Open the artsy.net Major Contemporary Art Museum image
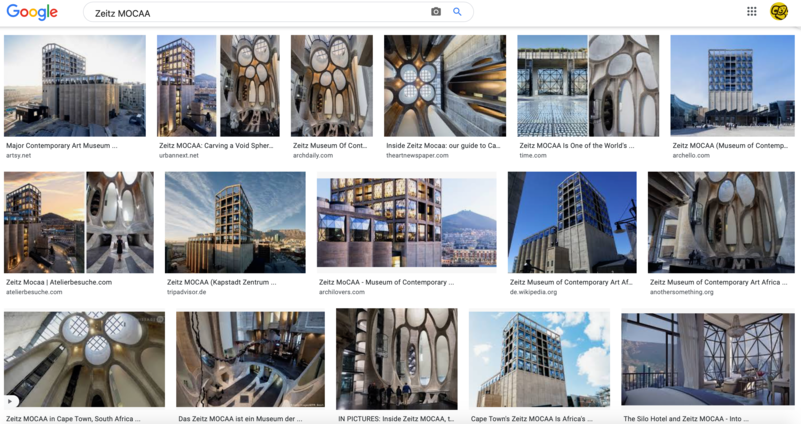Viewport: 801px width, 424px height. [75, 86]
